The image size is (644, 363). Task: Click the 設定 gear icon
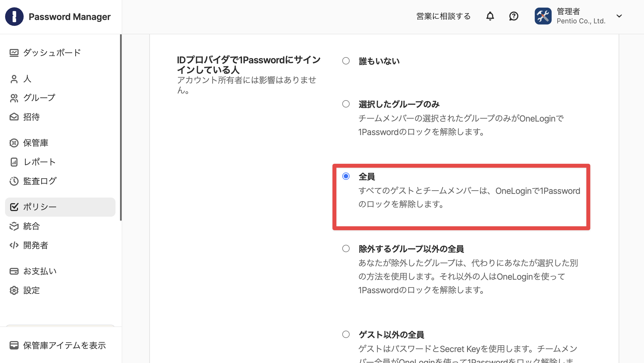point(14,290)
